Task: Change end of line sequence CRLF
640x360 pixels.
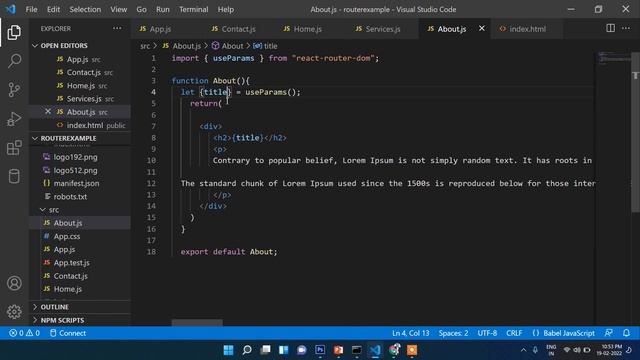Action: tap(514, 333)
